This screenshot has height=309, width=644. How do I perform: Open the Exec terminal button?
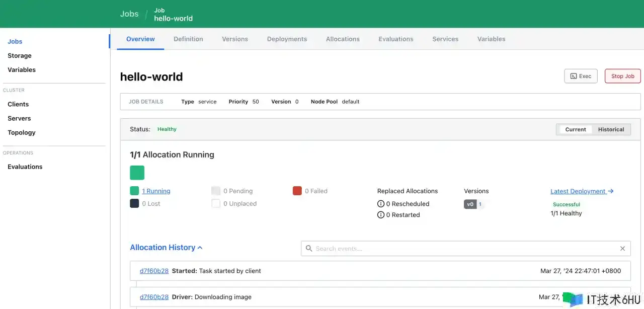581,76
